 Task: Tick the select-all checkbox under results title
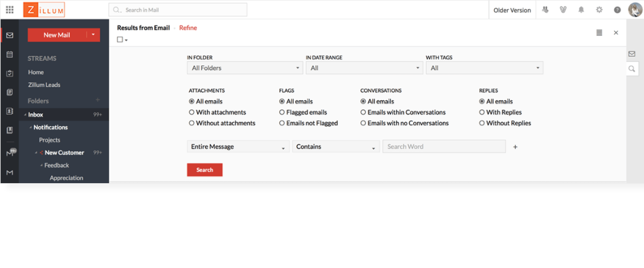coord(120,40)
